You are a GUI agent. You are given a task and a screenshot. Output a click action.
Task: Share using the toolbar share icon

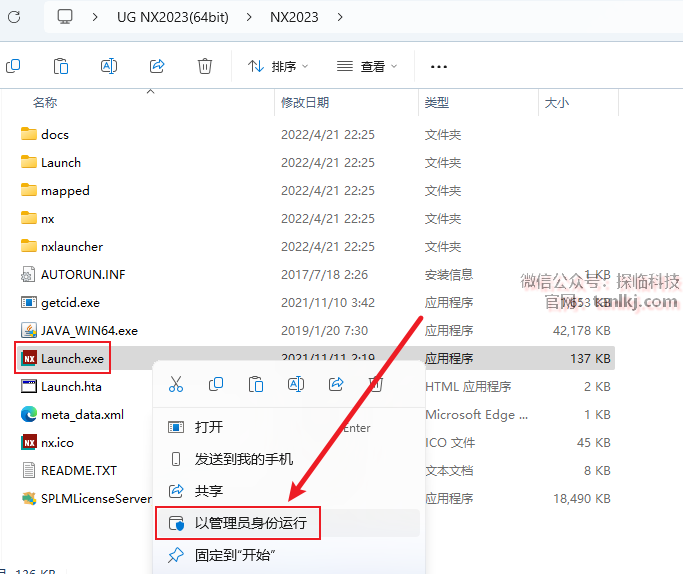[157, 66]
